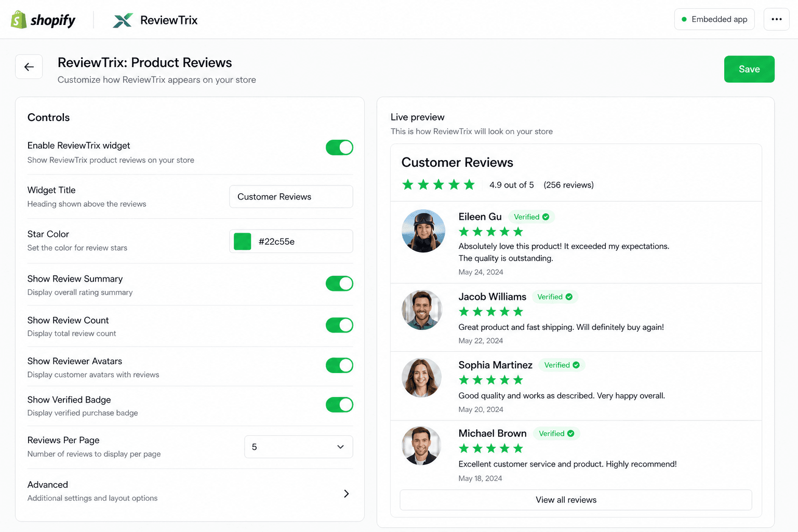Click the View all reviews button
Viewport: 798px width, 532px height.
[x=576, y=500]
